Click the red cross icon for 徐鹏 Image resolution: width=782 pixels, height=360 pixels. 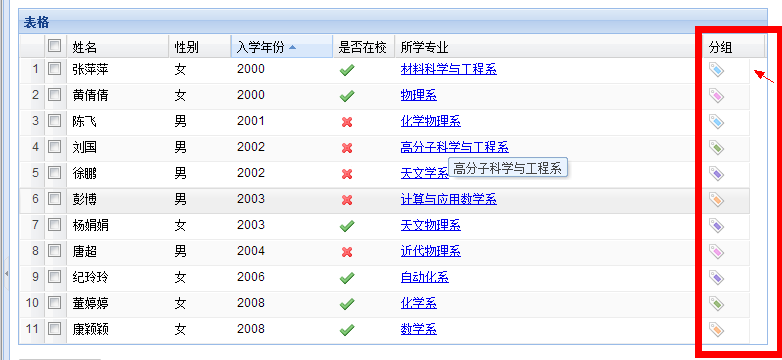coord(347,174)
